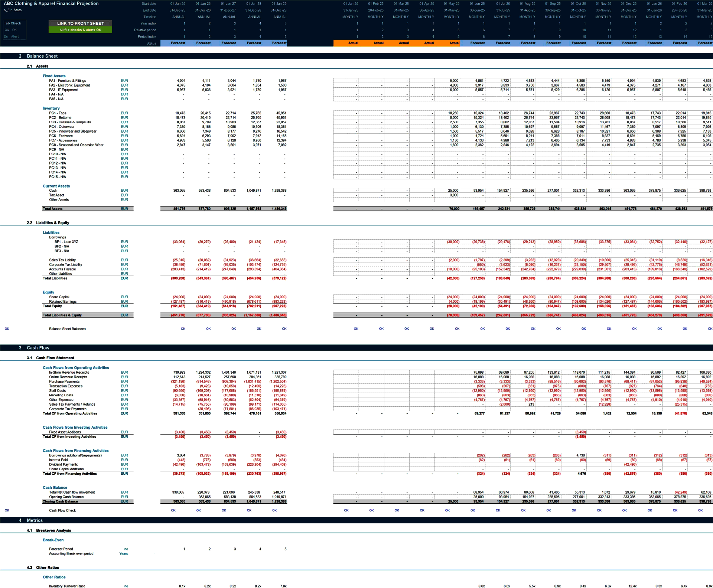Viewport: 713px width, 588px height.
Task: Select the 'BF1 - Loan XYZ' row label
Action: click(x=66, y=242)
